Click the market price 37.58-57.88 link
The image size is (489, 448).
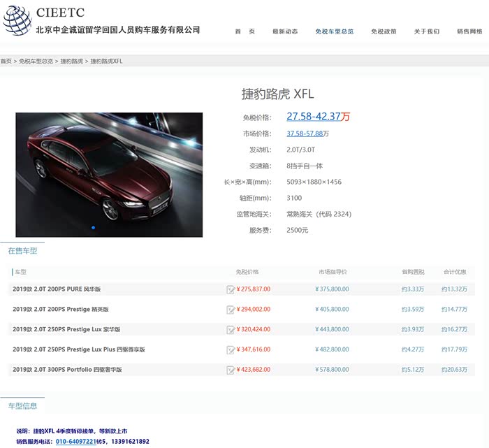[x=304, y=133]
